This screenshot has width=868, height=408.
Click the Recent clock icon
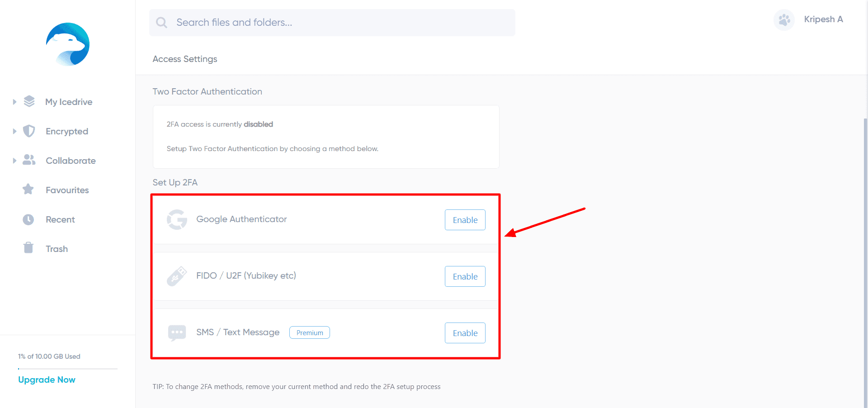coord(28,219)
